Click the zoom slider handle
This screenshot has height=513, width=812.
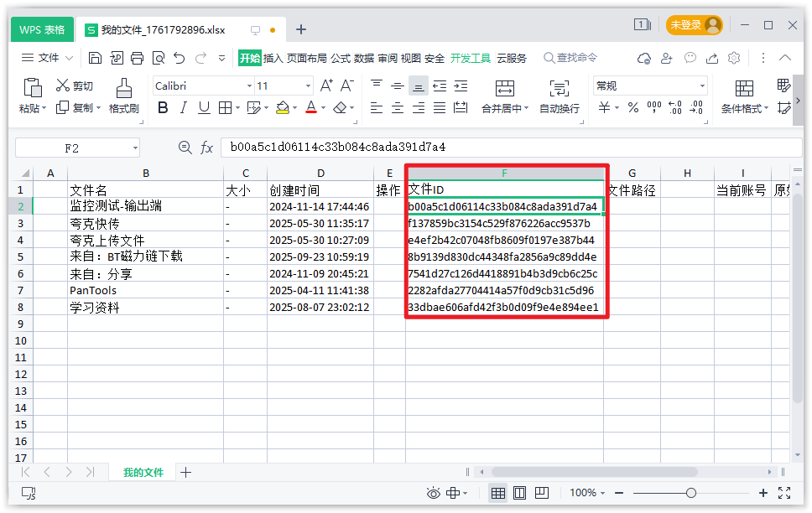690,493
